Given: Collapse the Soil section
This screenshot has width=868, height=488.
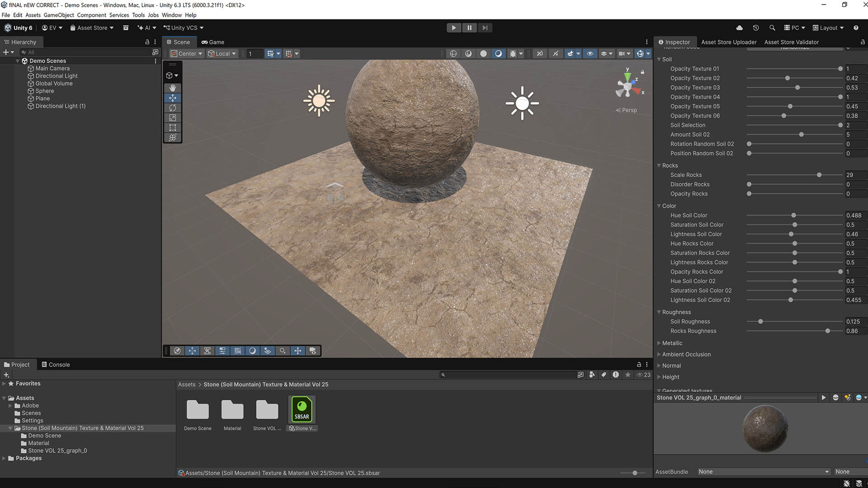Looking at the screenshot, I should (659, 59).
